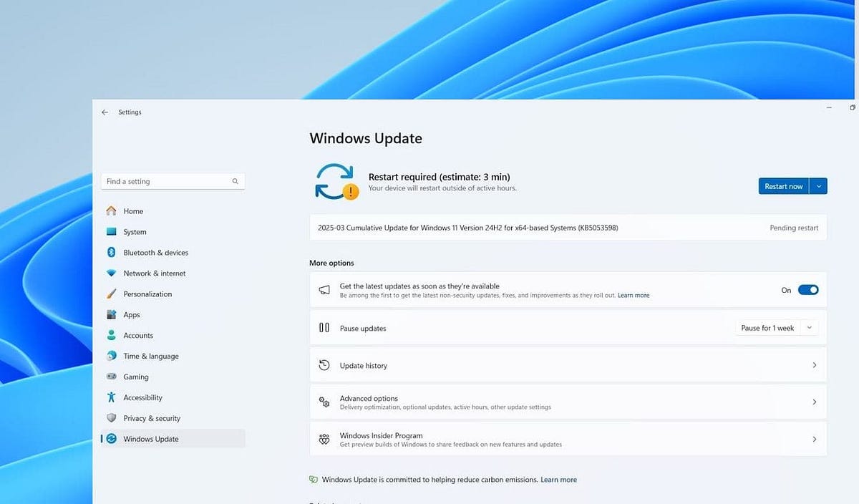Click Learn more about latest updates
859x504 pixels.
pyautogui.click(x=634, y=295)
